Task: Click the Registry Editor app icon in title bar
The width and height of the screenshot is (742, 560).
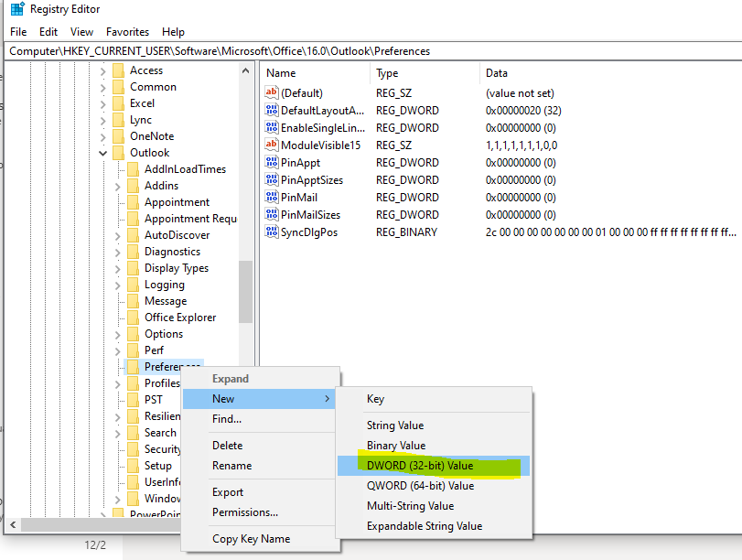Action: [17, 9]
